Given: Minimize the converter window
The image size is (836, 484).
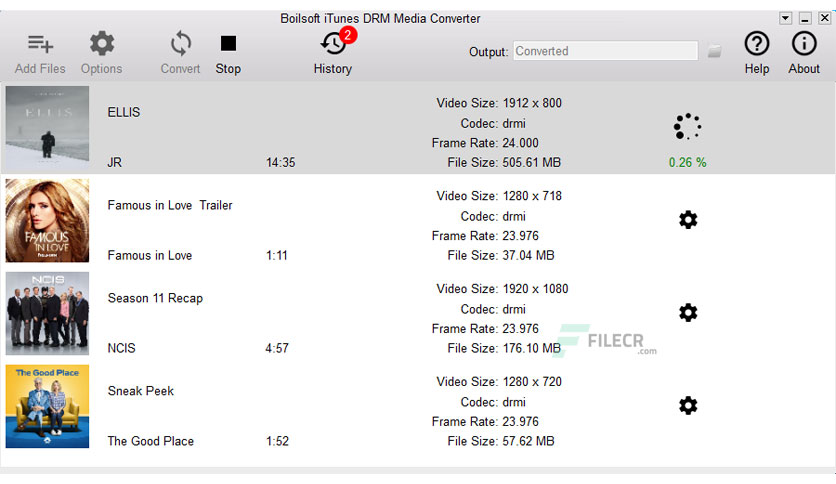Looking at the screenshot, I should pos(805,18).
